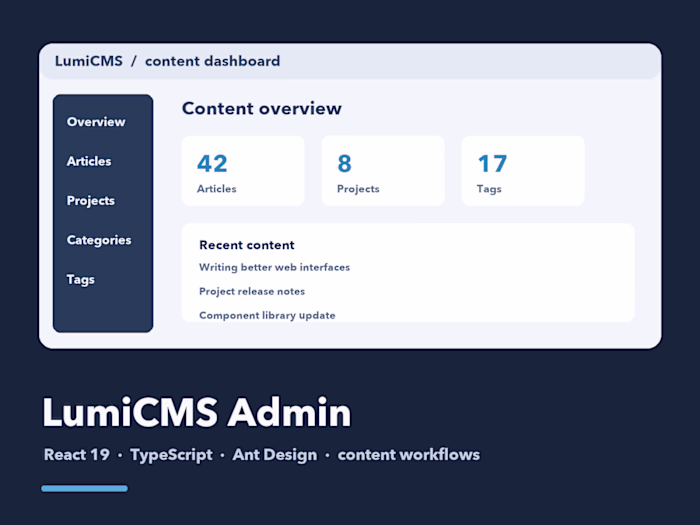
Task: Select Projects in the sidebar menu
Action: click(x=91, y=201)
